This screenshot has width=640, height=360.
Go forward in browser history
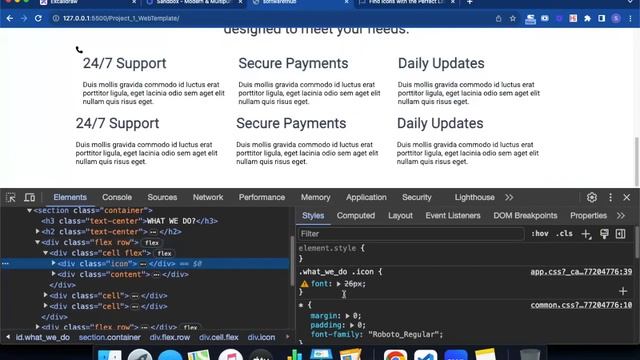pyautogui.click(x=24, y=18)
